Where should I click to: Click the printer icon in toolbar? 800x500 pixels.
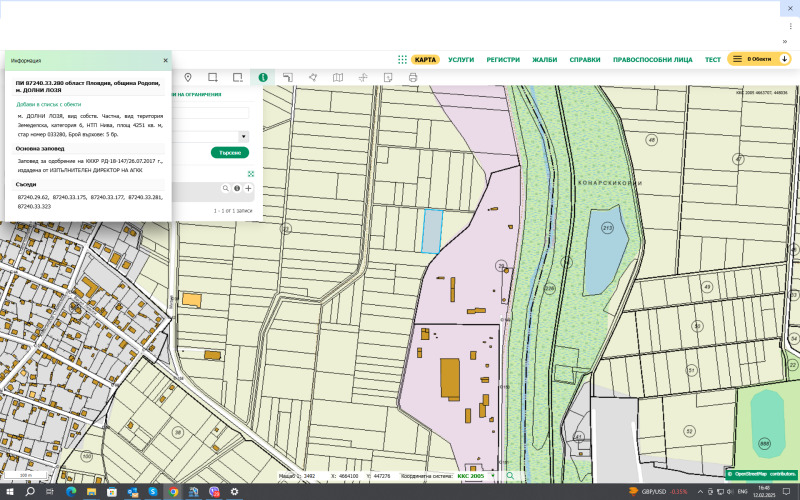(x=412, y=77)
